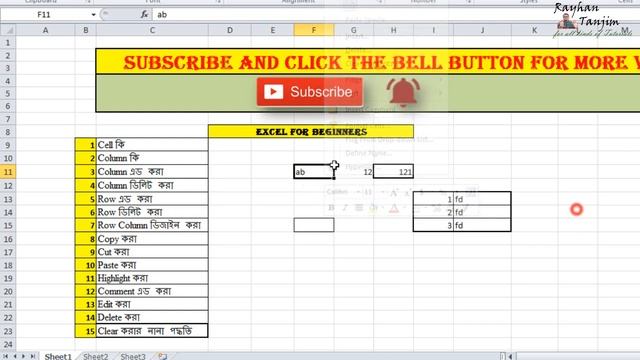Click the 'Clear করার নানা পদ্ধতি' list item
The image size is (640, 360).
tap(152, 331)
